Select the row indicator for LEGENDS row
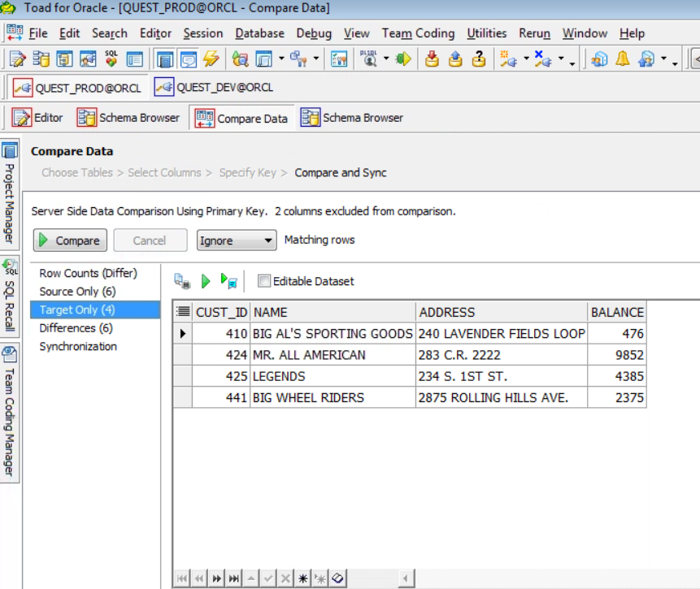The image size is (700, 589). coord(183,376)
